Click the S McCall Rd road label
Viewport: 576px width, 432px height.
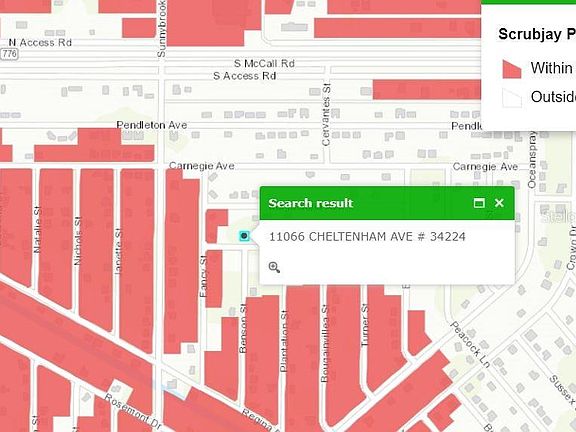coord(264,64)
